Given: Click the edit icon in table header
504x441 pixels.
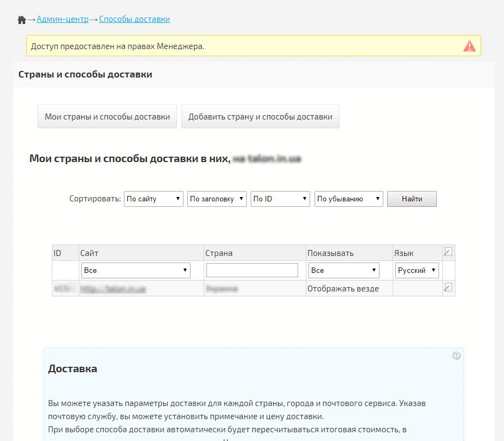Looking at the screenshot, I should click(x=448, y=252).
